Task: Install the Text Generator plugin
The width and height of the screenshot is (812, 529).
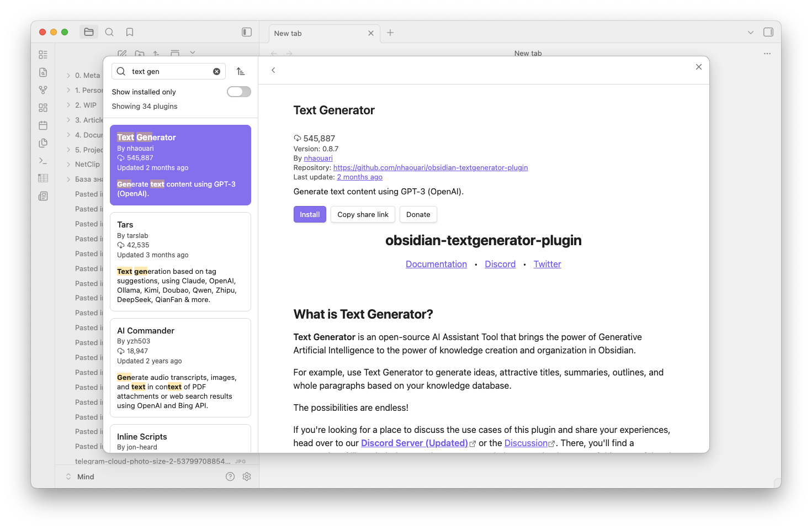Action: point(310,214)
